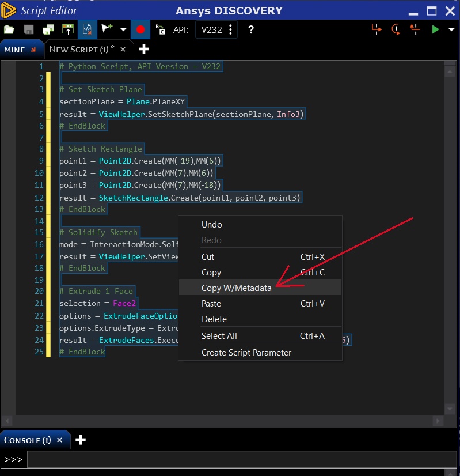
Task: Click the script file icon in the toolbar
Action: tap(87, 29)
